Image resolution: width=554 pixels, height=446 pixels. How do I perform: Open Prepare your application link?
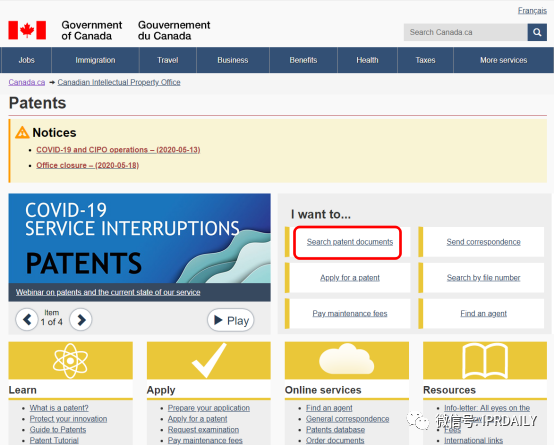tap(209, 408)
